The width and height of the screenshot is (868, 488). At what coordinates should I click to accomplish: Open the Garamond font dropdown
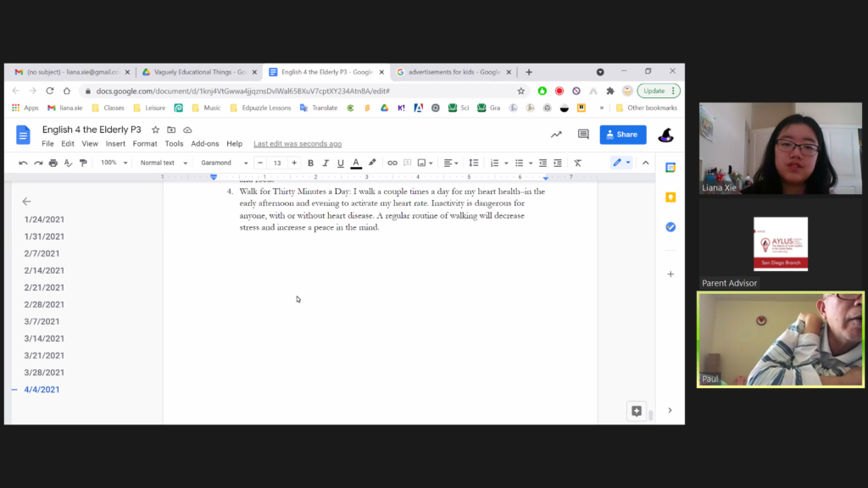[224, 164]
